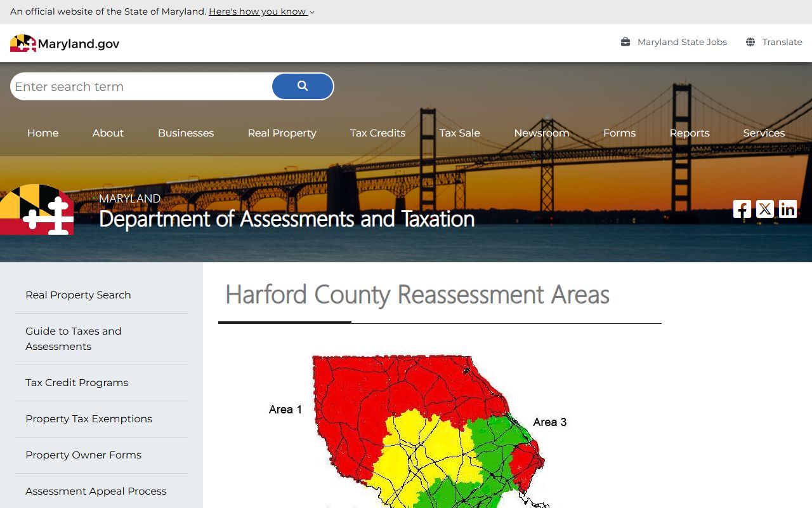The width and height of the screenshot is (812, 508).
Task: Click the "Area 1" map label
Action: (x=285, y=410)
